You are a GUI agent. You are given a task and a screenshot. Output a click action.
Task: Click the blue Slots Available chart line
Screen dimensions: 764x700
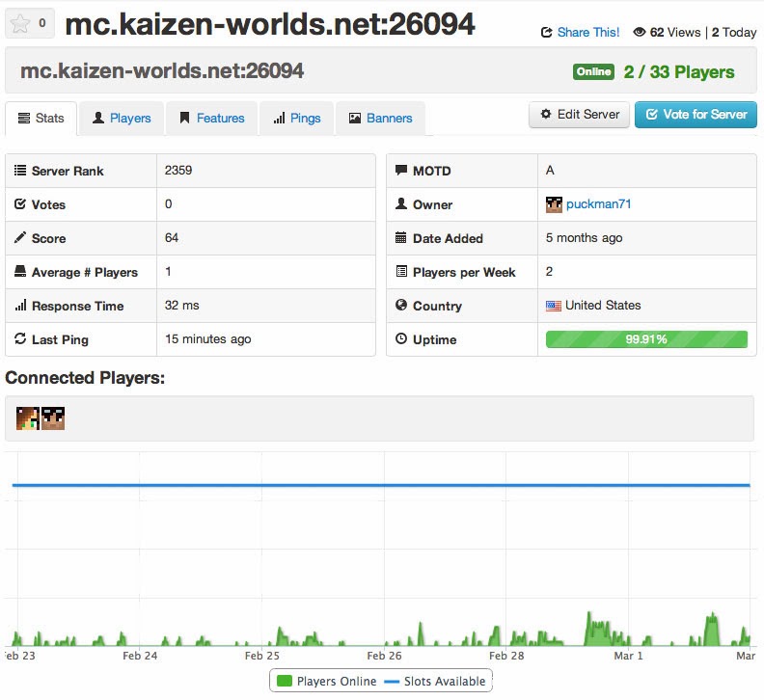click(381, 485)
